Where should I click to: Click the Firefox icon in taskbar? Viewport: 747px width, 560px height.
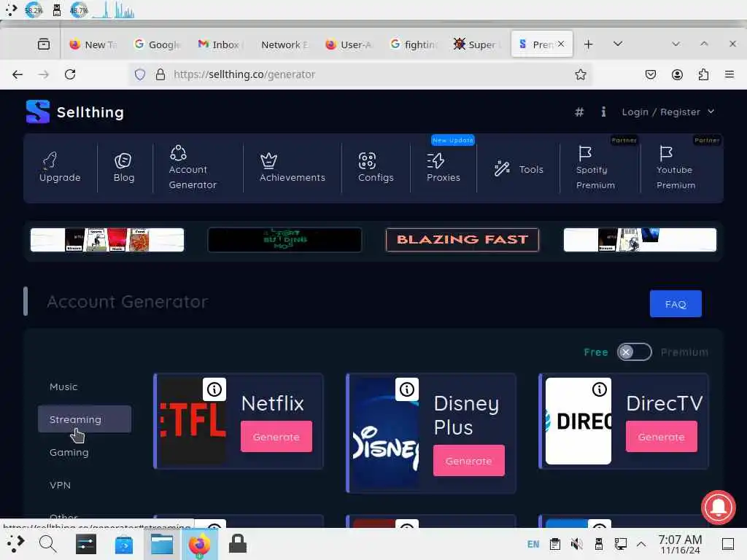200,544
